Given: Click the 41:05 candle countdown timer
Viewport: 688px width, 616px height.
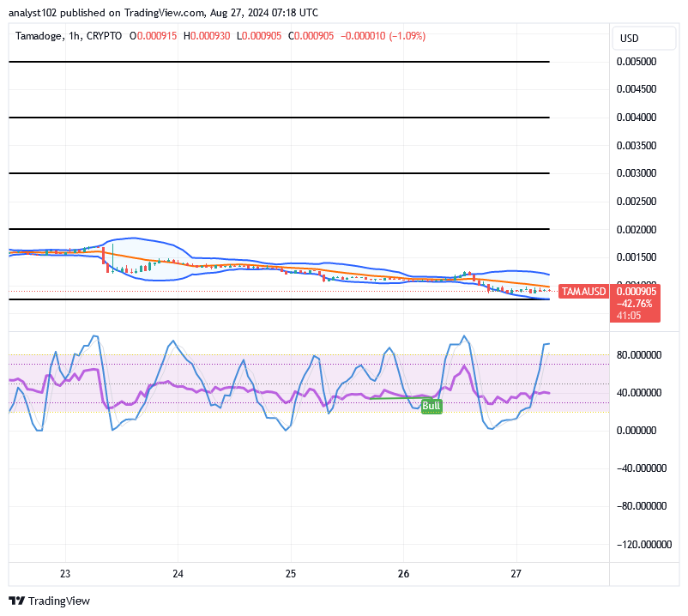Looking at the screenshot, I should (628, 316).
